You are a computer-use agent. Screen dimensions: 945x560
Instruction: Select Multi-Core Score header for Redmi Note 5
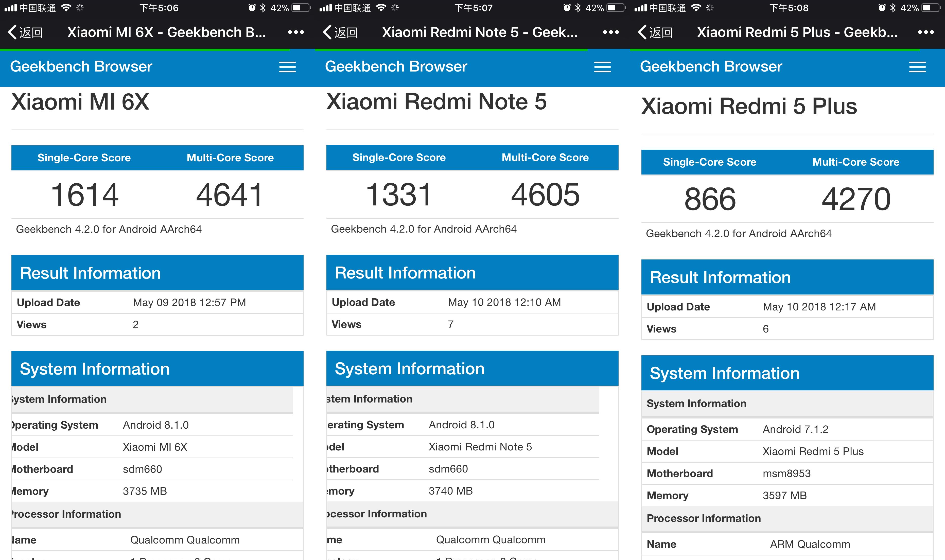click(x=545, y=157)
